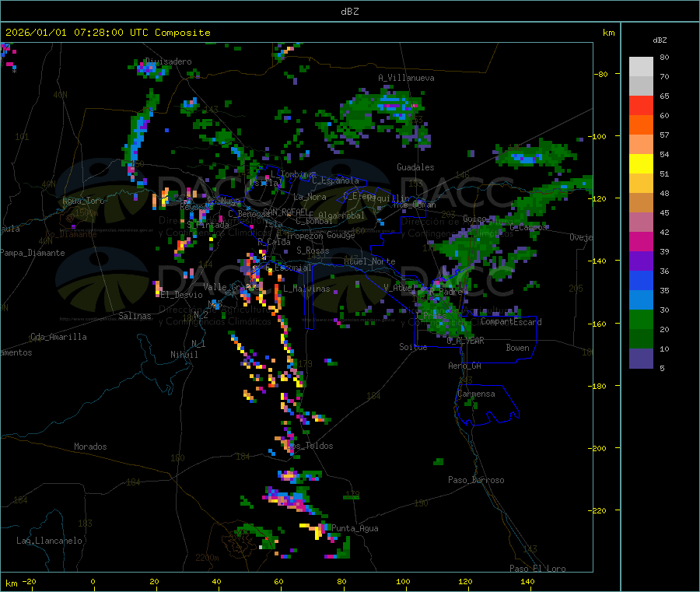The width and height of the screenshot is (700, 592).
Task: Select the A_Villanueva label on map
Action: click(406, 78)
